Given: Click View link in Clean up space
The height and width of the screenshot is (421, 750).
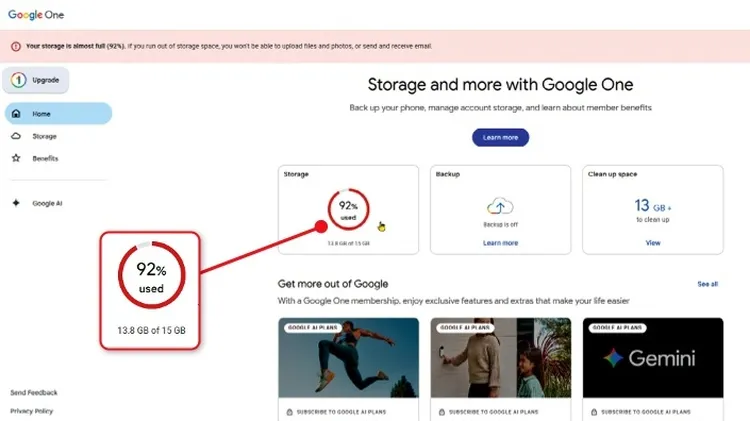Looking at the screenshot, I should (652, 243).
